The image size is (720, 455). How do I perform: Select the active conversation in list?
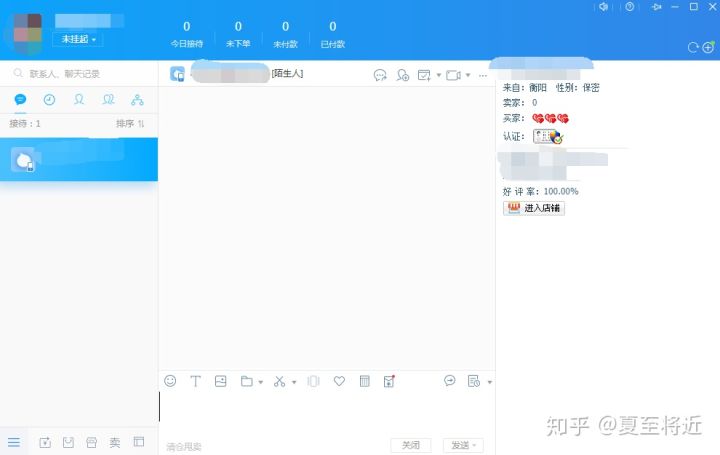(x=79, y=159)
